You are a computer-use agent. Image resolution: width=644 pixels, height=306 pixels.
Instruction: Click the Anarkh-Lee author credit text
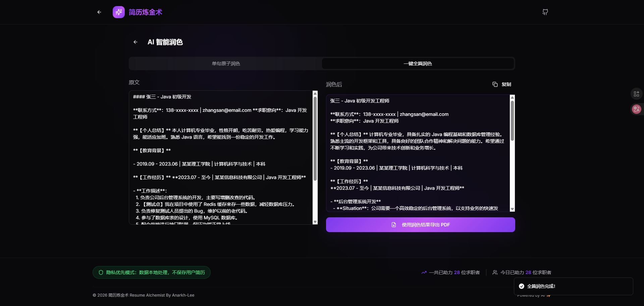pos(183,295)
